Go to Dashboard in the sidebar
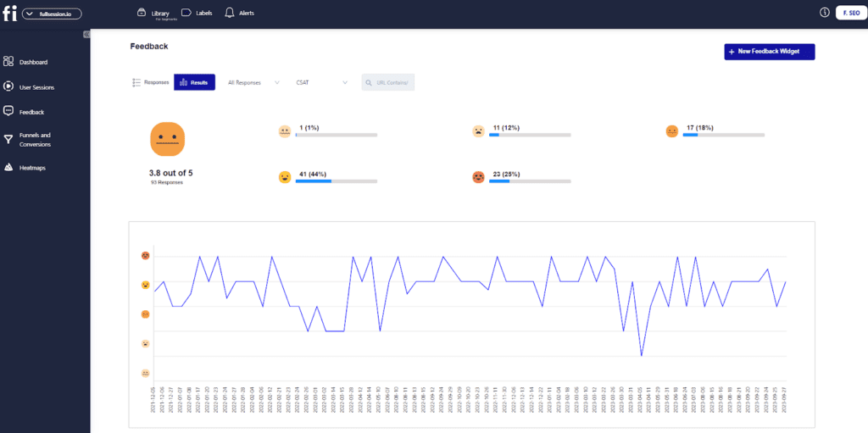This screenshot has width=868, height=433. pyautogui.click(x=33, y=62)
